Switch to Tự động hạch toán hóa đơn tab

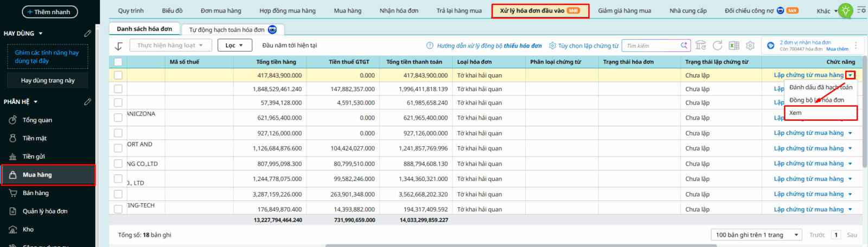click(x=227, y=30)
